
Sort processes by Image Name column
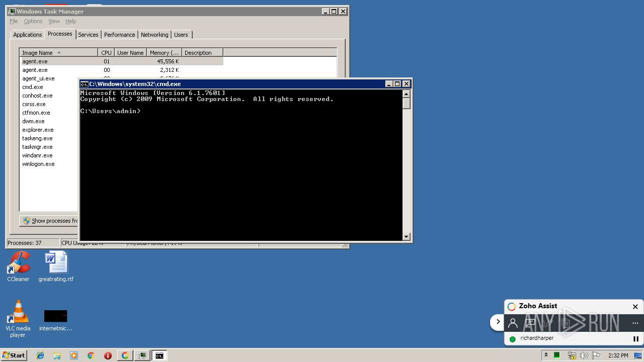tap(58, 53)
